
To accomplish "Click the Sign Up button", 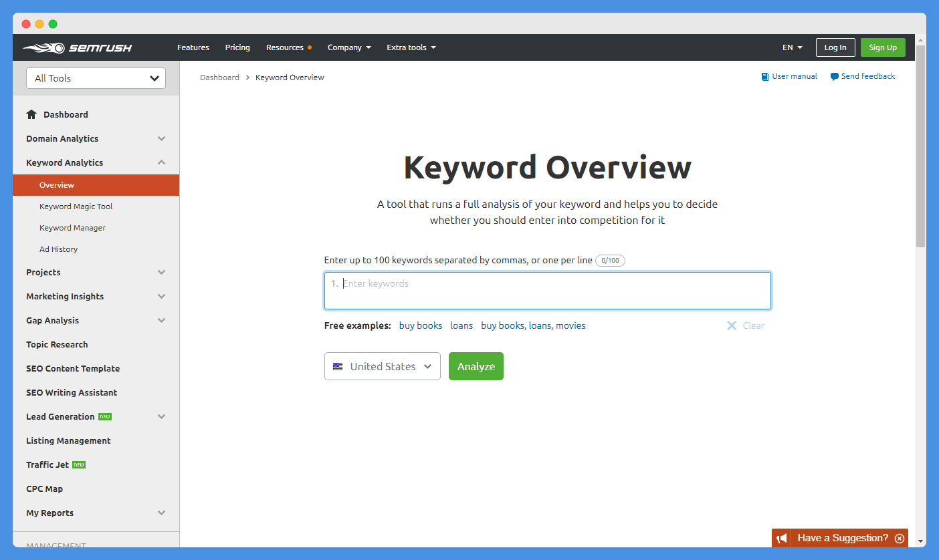I will 883,47.
